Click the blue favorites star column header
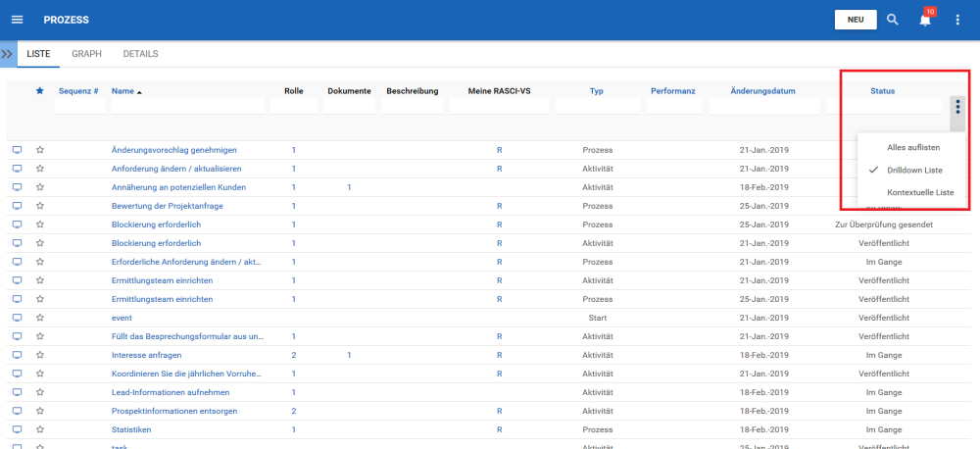This screenshot has height=449, width=980. [40, 90]
